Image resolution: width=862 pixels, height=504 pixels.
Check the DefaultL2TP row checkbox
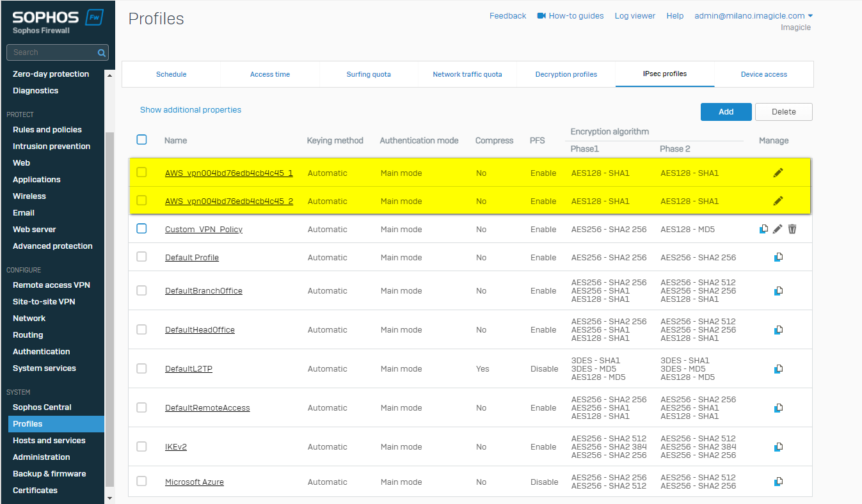pos(141,368)
